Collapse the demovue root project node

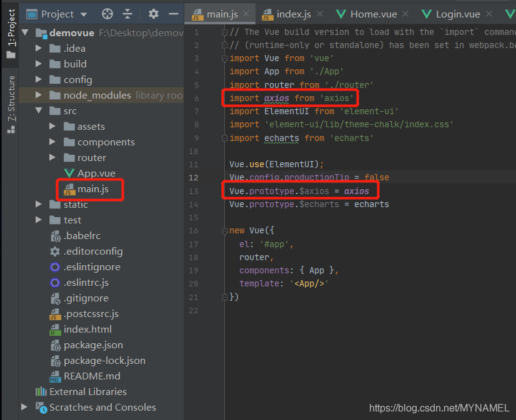[x=25, y=32]
